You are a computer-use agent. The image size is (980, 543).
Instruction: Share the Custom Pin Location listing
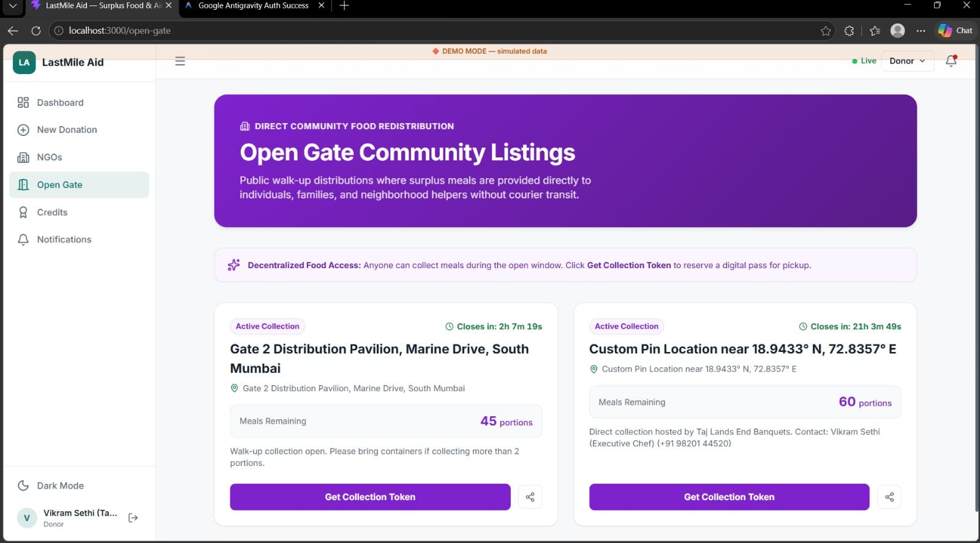(889, 497)
